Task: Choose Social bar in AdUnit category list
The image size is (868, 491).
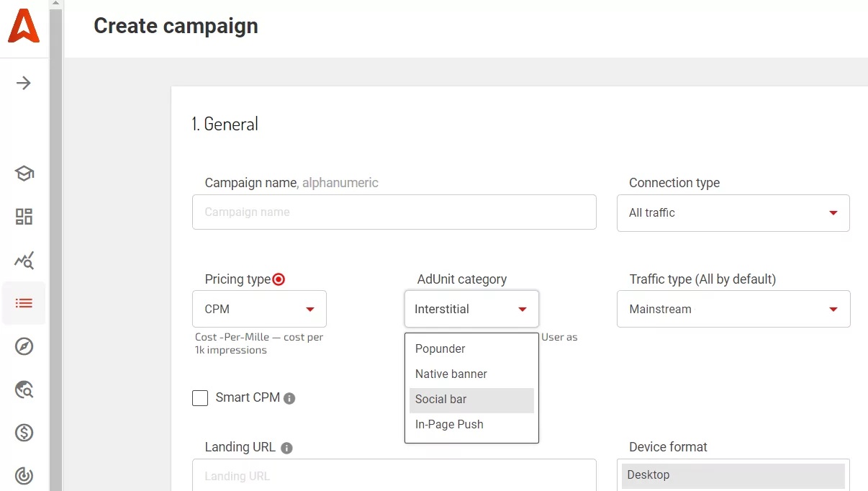Action: (x=441, y=400)
